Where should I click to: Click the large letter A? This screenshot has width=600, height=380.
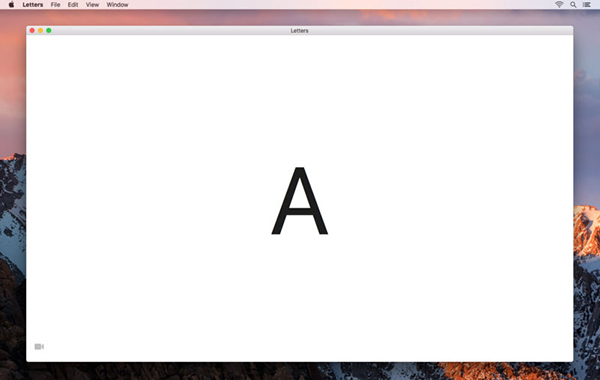300,201
